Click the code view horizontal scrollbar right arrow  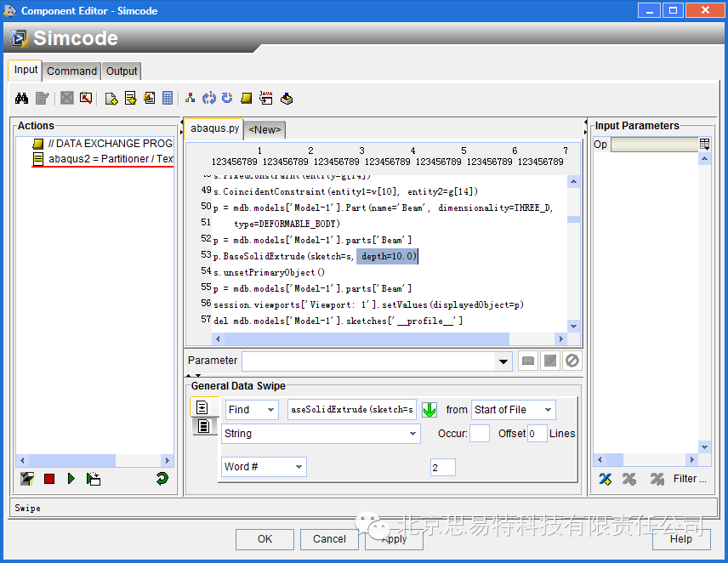(x=560, y=338)
